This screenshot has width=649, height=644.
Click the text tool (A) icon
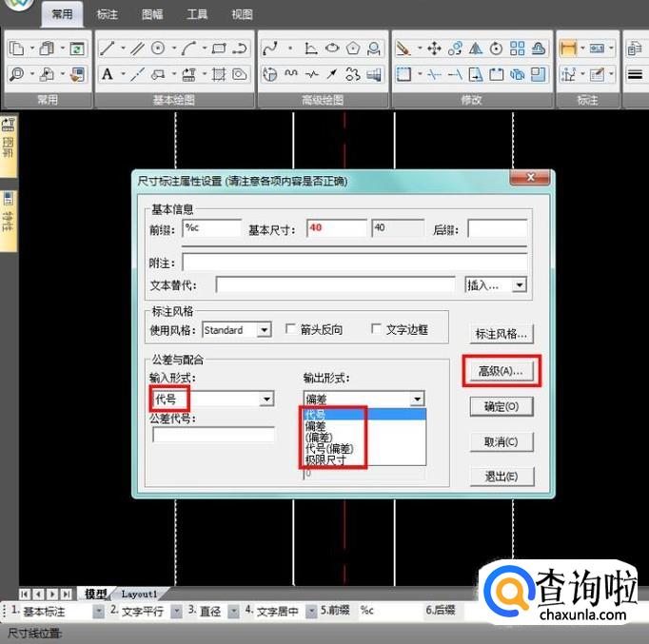click(x=108, y=74)
